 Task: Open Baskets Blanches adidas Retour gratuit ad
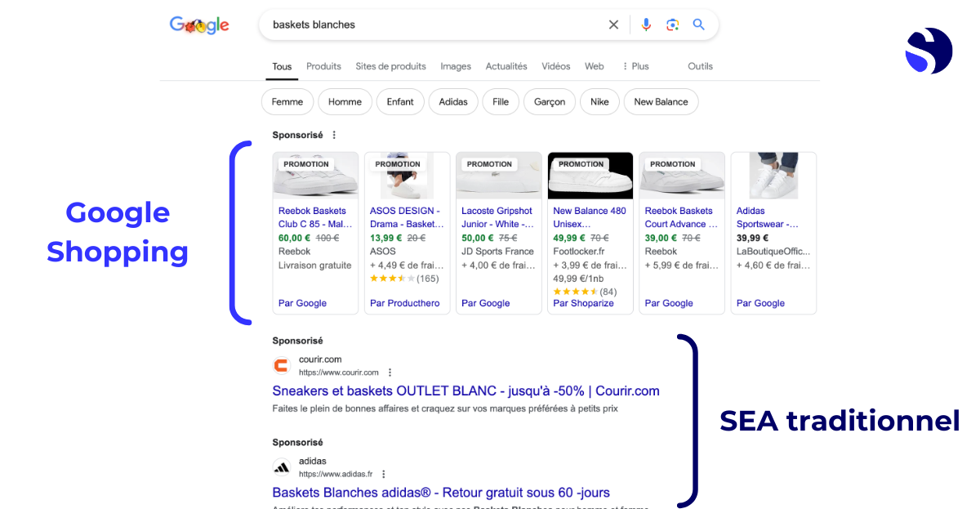click(x=441, y=493)
